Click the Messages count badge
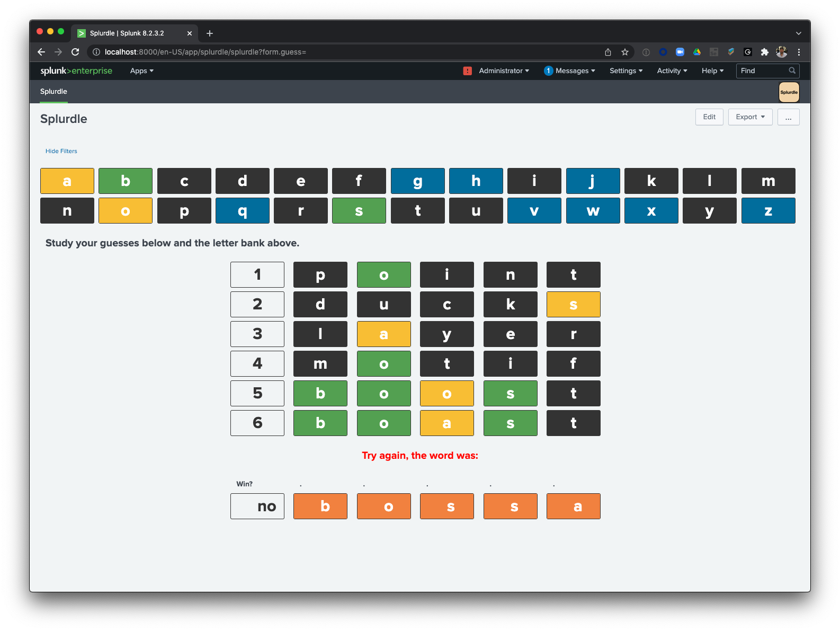The height and width of the screenshot is (631, 840). point(549,71)
